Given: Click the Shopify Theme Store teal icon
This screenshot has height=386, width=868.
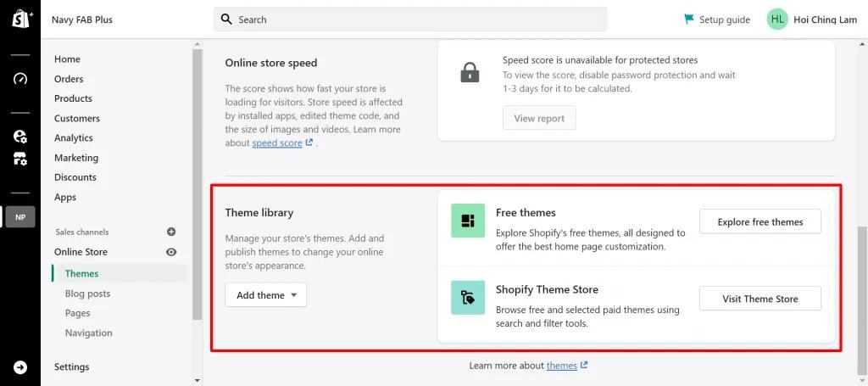Looking at the screenshot, I should [x=468, y=298].
